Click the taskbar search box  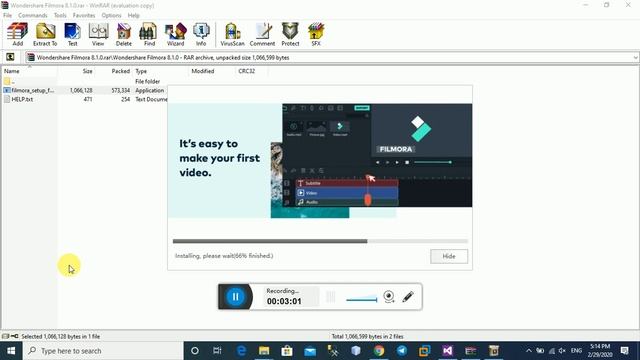pos(103,351)
